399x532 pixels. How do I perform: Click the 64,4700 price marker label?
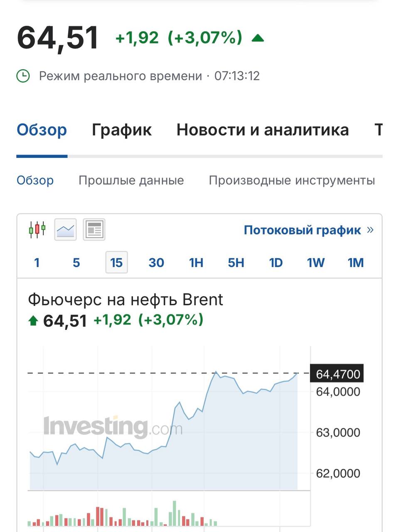pos(337,374)
